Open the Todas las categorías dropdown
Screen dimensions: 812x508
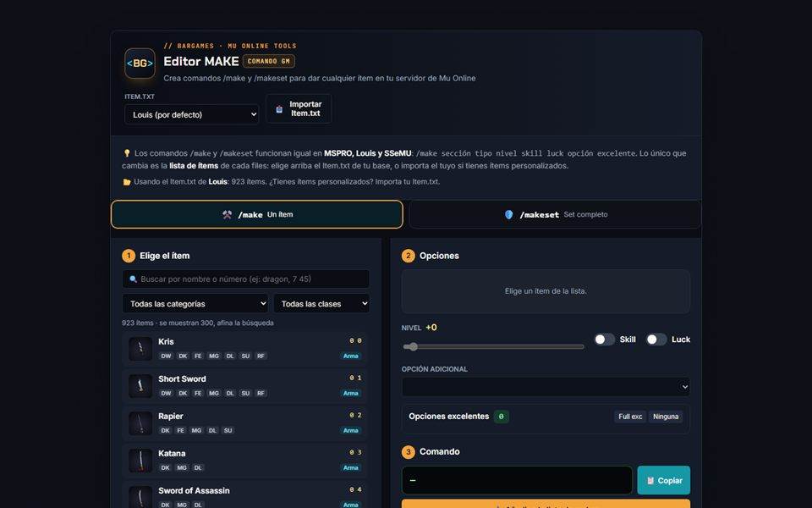(195, 304)
